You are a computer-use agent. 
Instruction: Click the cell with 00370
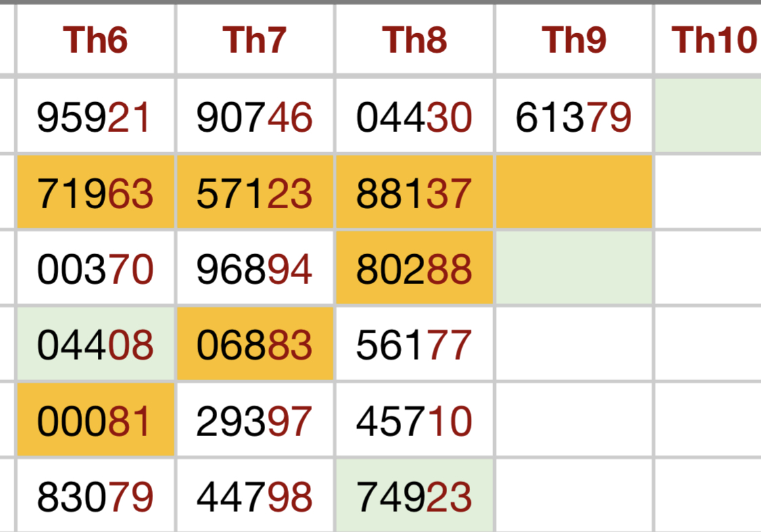click(x=95, y=269)
